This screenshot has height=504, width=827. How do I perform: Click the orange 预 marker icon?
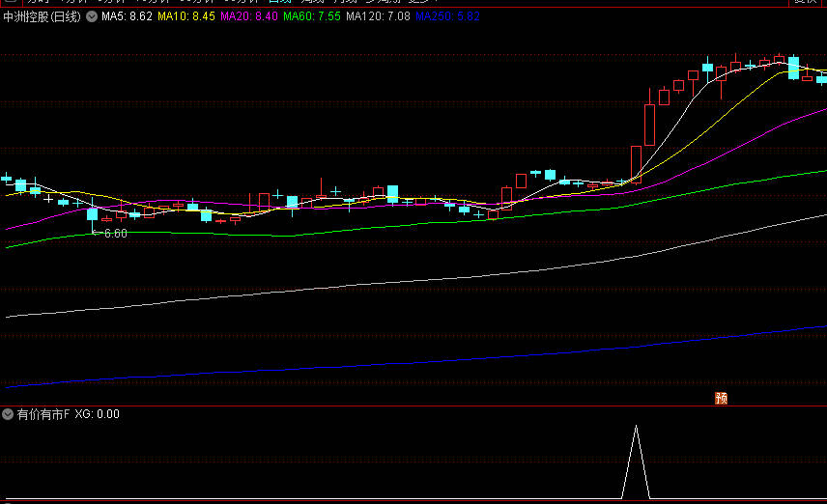tap(721, 398)
